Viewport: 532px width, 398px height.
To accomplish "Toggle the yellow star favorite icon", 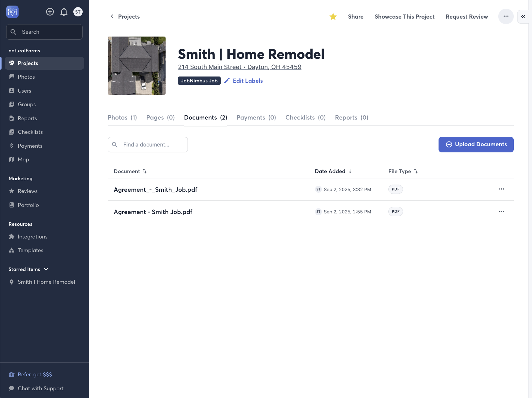I will tap(333, 16).
